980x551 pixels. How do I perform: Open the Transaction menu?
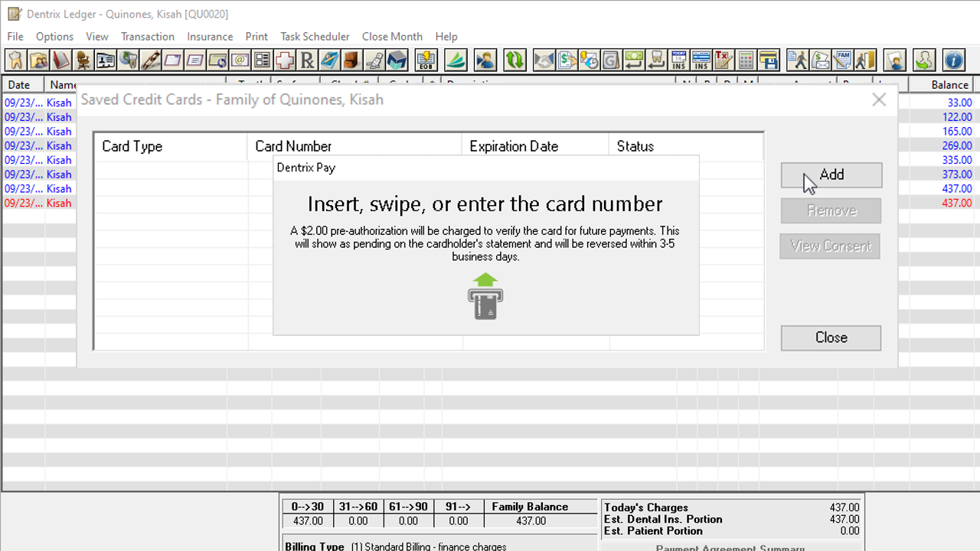click(x=148, y=37)
